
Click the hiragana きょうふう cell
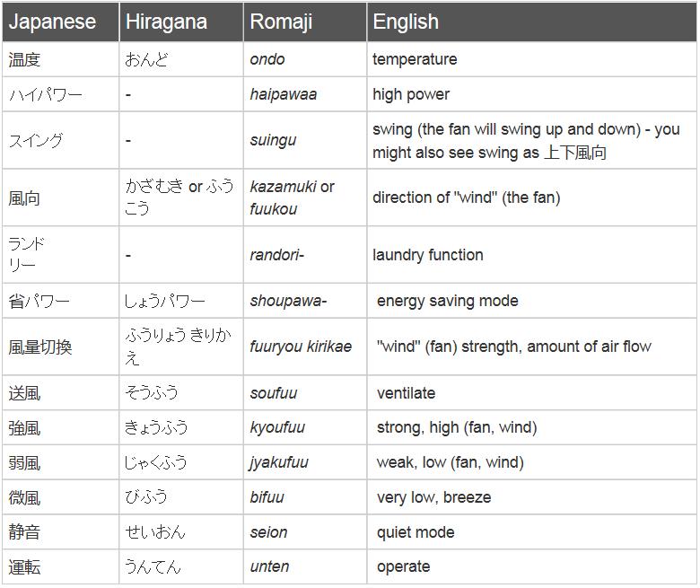157,428
